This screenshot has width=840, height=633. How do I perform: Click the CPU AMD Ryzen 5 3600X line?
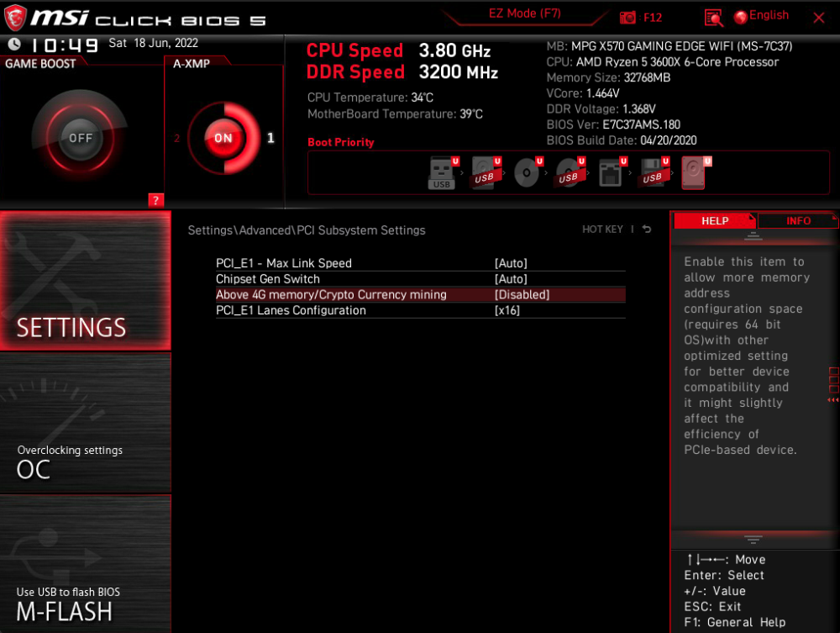click(663, 62)
